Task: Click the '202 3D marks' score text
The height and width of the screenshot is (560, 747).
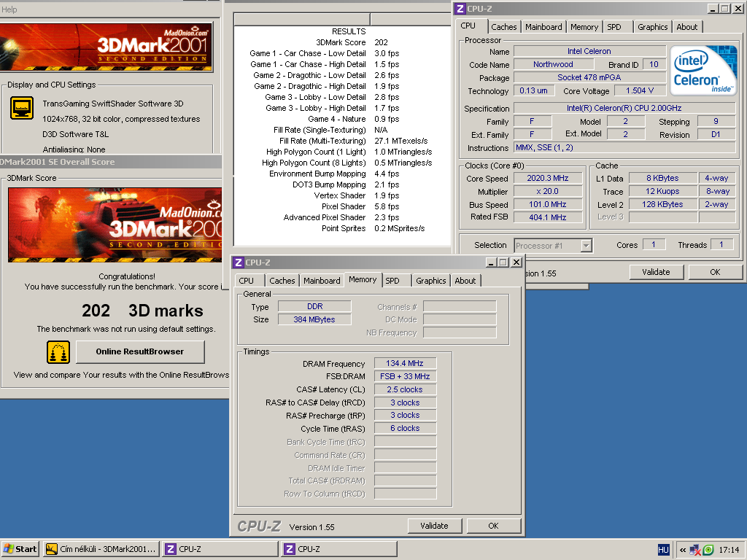Action: [x=142, y=311]
